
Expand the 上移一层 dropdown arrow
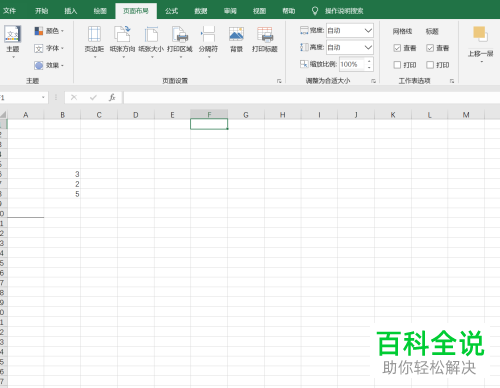tap(481, 62)
